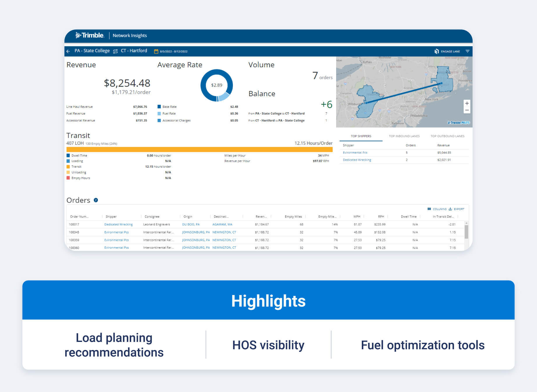The width and height of the screenshot is (537, 392).
Task: Click the Top Shippers Revenue column header
Action: point(443,145)
